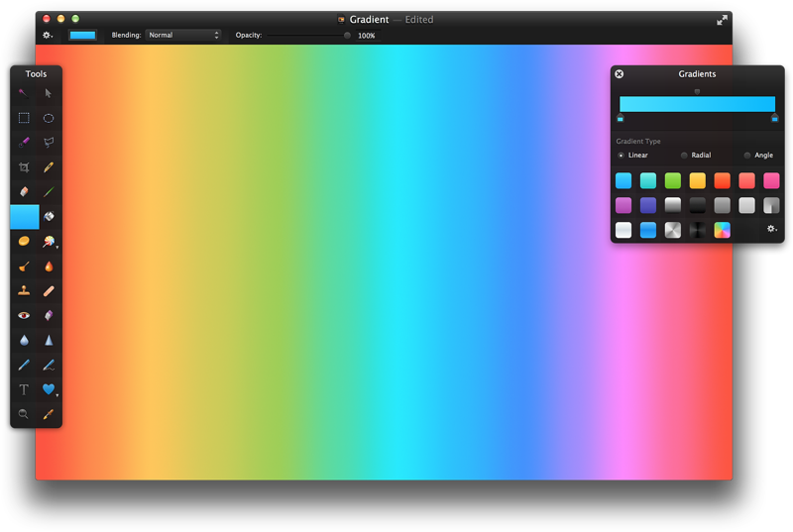Pick the purple Paint Selection brush tool
Viewport: 793px width, 532px height.
24,143
